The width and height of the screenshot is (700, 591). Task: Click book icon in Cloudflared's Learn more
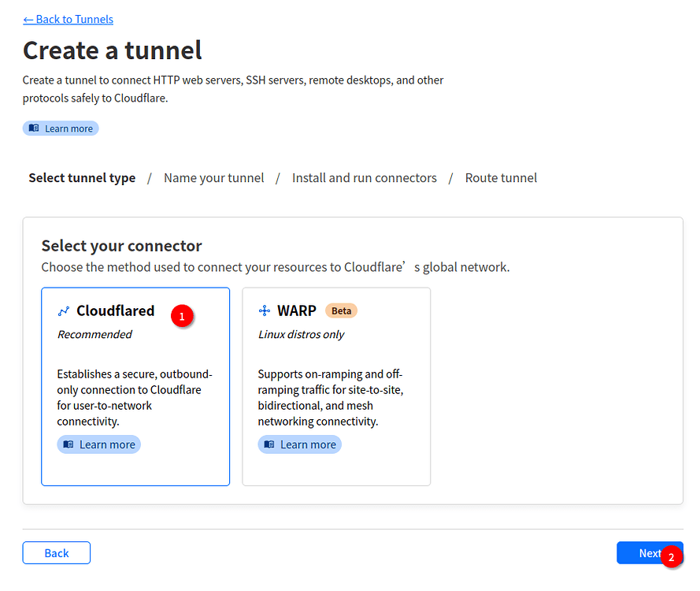tap(69, 444)
